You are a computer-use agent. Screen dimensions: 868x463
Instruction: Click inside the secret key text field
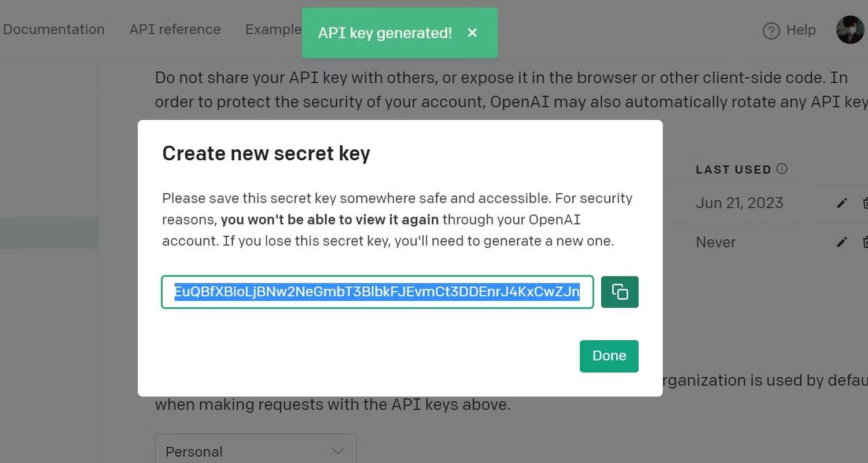(377, 292)
